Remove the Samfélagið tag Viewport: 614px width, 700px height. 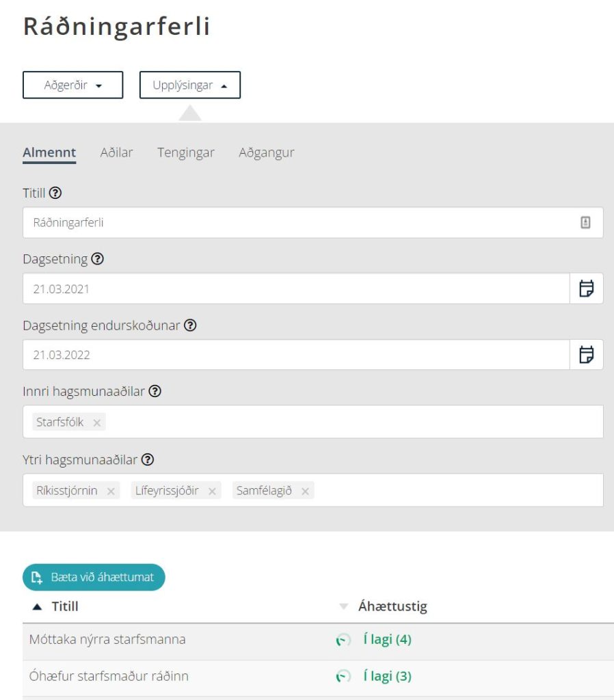click(305, 491)
